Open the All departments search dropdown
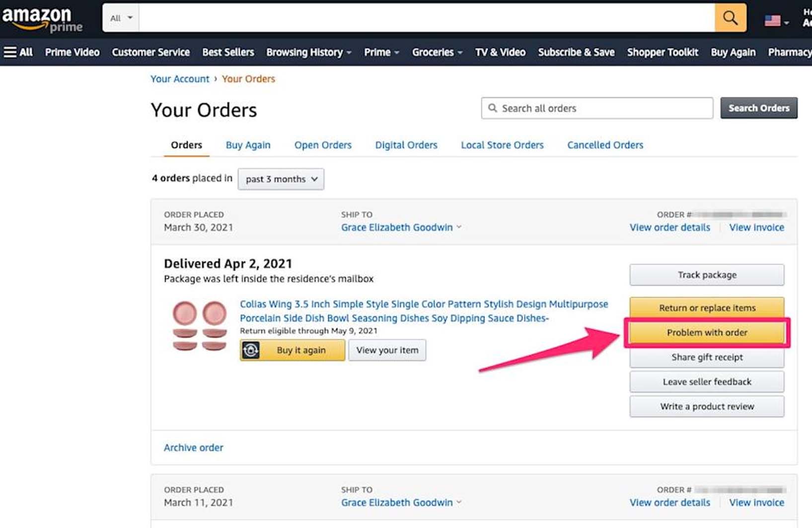812x528 pixels. click(x=121, y=18)
